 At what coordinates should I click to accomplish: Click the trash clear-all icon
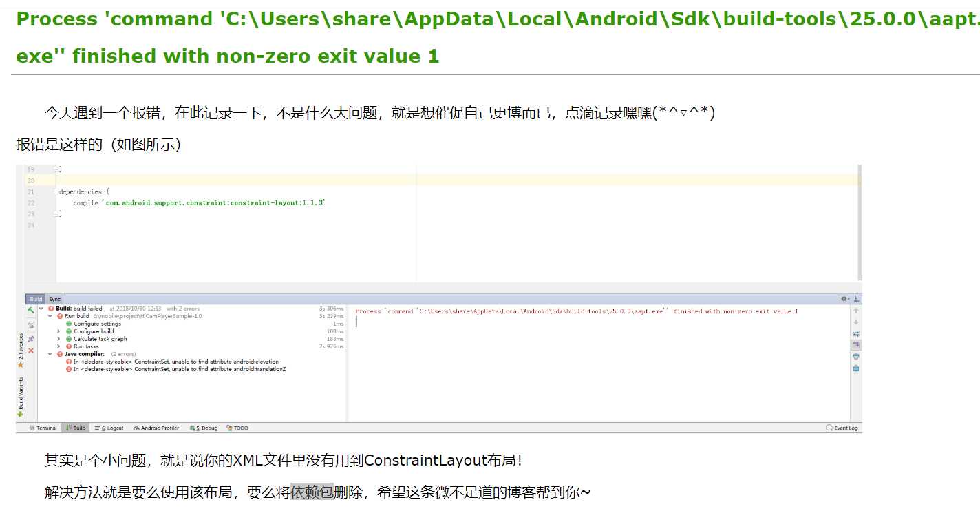coord(855,368)
